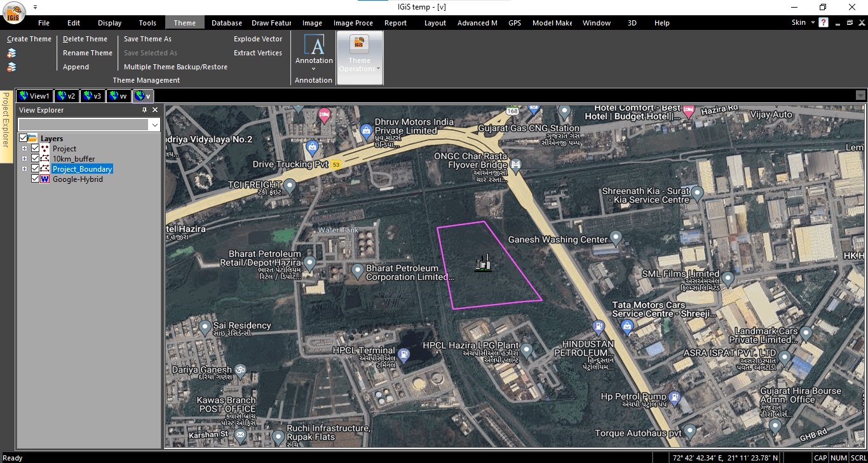Click the Layers folder icon
The image size is (868, 463).
pyautogui.click(x=32, y=138)
